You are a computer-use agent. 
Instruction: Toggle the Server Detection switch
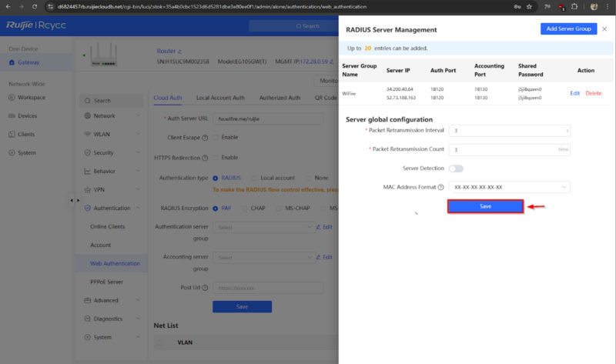[x=456, y=168]
